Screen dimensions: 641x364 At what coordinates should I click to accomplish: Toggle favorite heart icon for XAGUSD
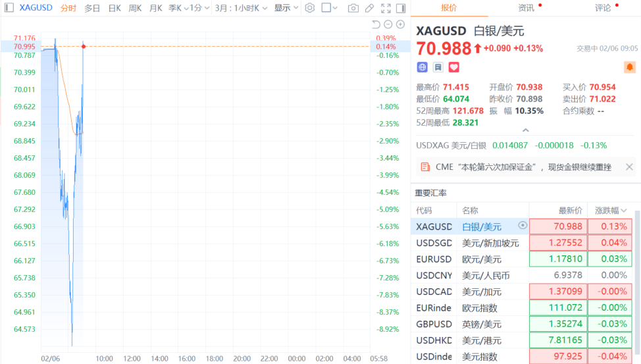coord(453,67)
